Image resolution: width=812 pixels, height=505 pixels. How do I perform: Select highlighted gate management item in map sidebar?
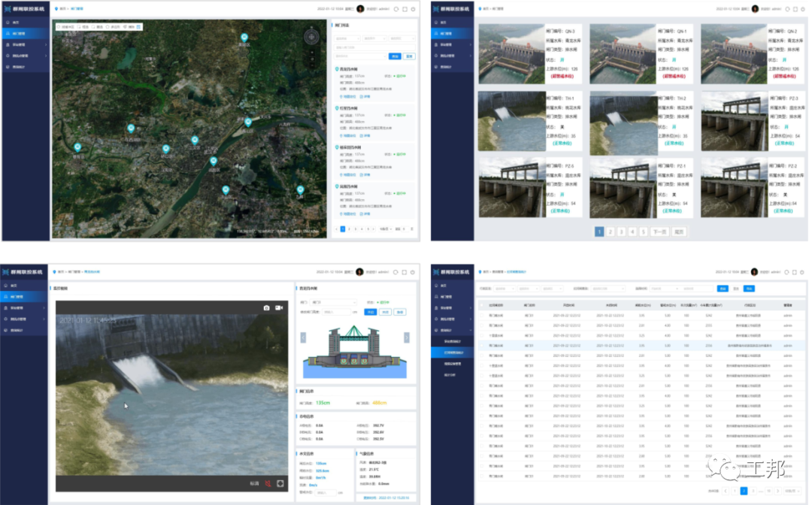[x=25, y=34]
